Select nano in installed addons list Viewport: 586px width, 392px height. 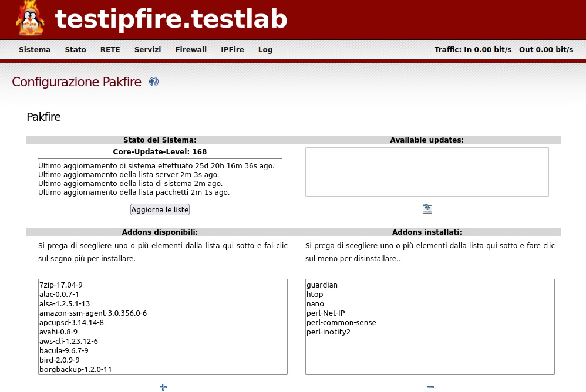click(430, 303)
